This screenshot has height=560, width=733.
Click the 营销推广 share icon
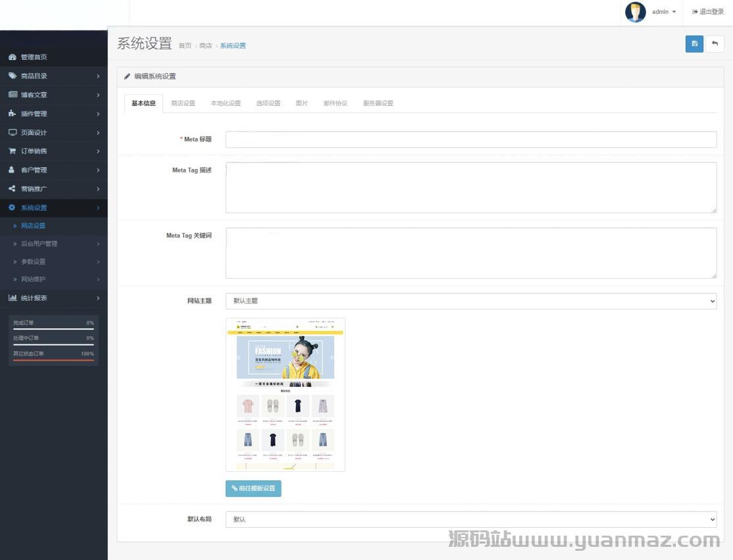[x=13, y=189]
